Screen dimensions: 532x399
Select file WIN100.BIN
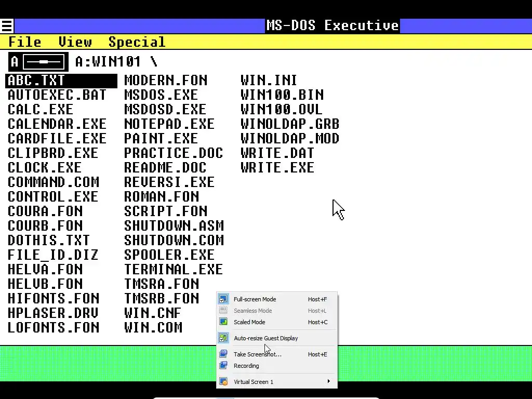[282, 95]
